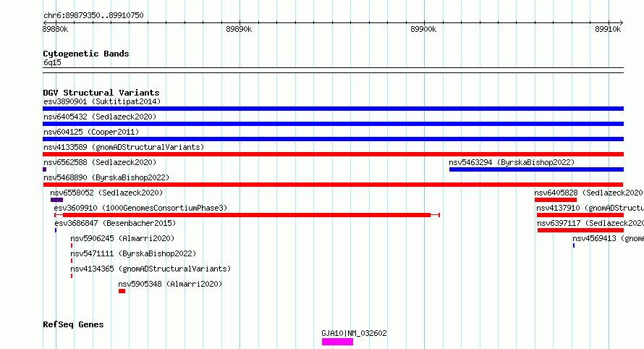Click the esv3890901 (Suktitipat2014) label

[x=102, y=101]
